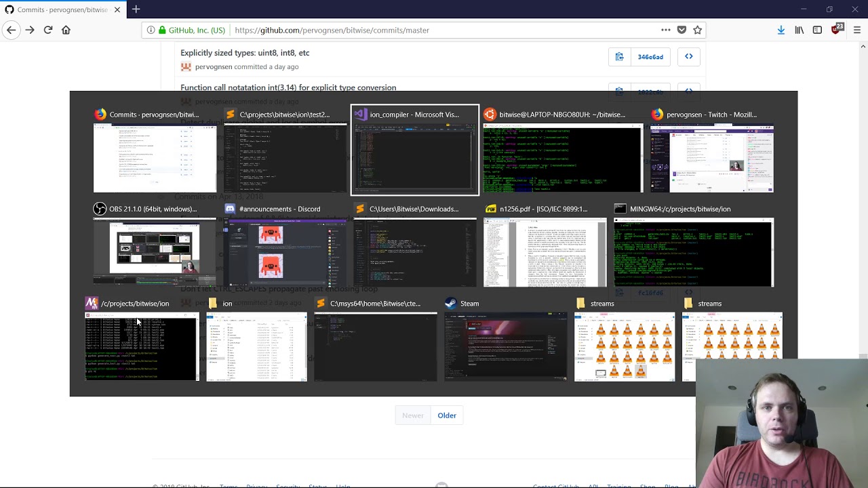Click the Discord icon beside #announcements
This screenshot has width=868, height=488.
pos(230,209)
